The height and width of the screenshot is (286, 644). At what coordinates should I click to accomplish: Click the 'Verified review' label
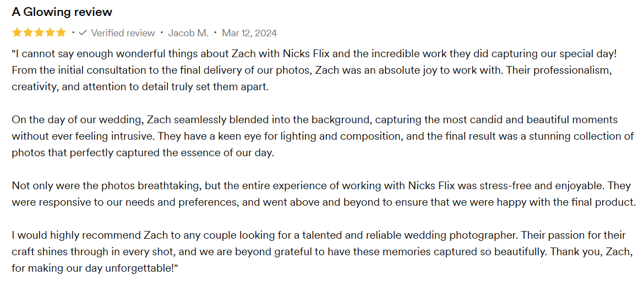[x=123, y=33]
